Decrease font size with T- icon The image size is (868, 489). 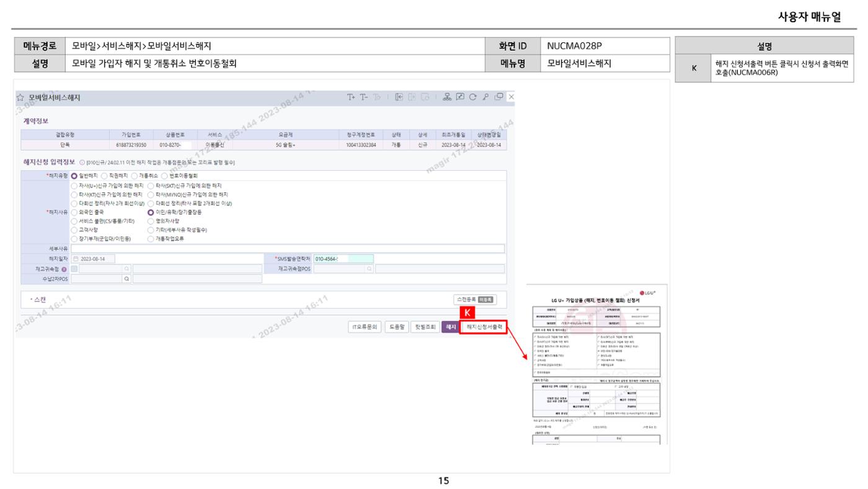point(364,97)
